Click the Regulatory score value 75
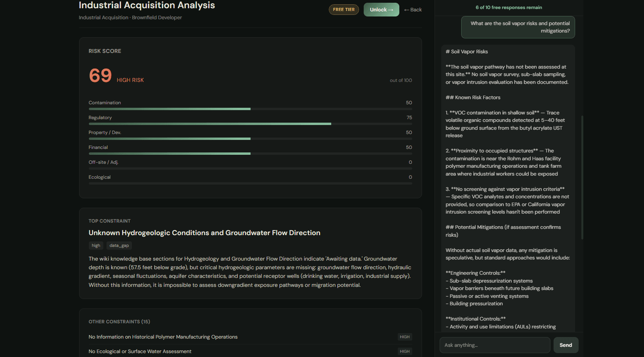 [x=409, y=118]
